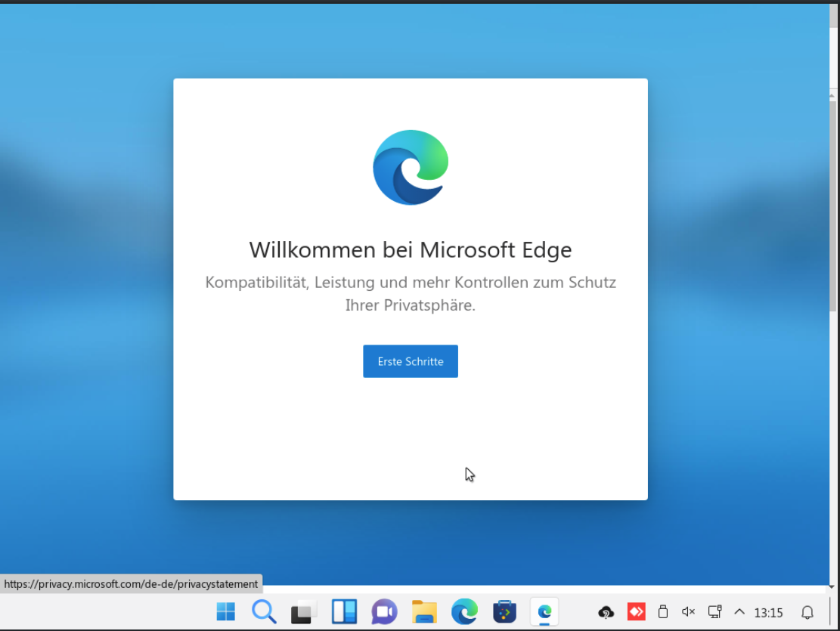Click the Edge logo in welcome dialog
Screen dimensions: 840x631
(411, 167)
